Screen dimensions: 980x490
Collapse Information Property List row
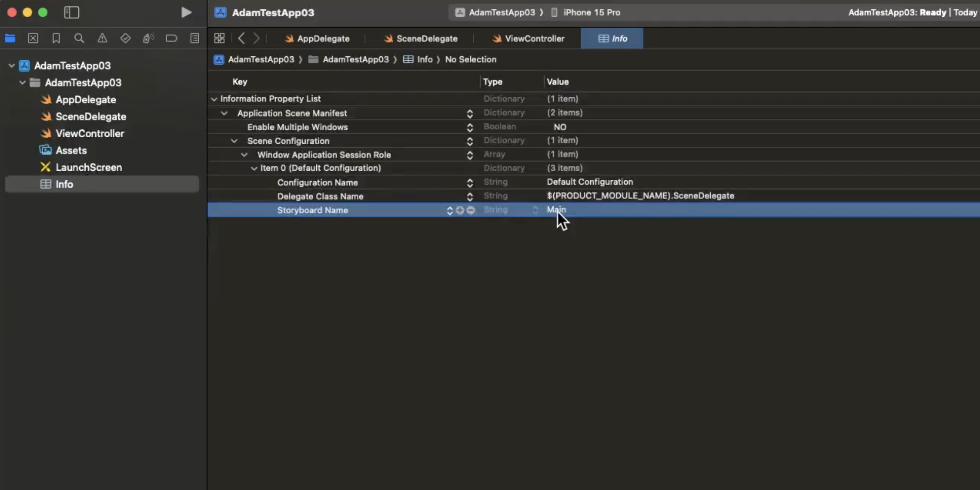(214, 99)
